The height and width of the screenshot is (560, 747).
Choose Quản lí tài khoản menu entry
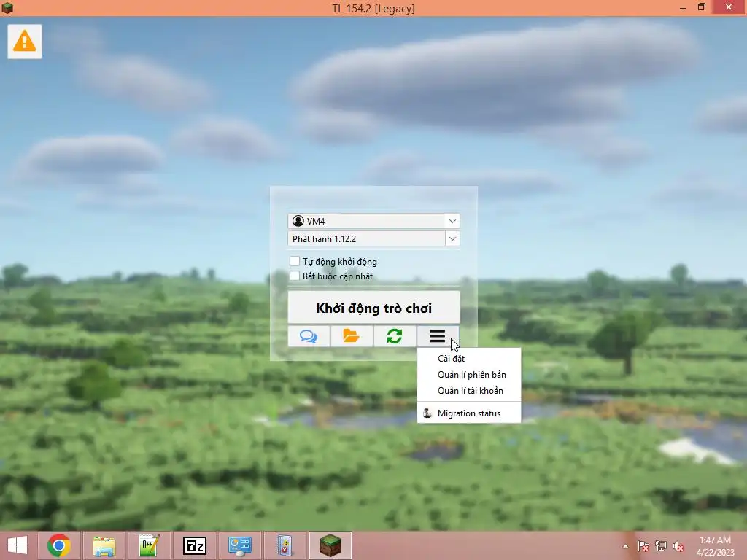tap(469, 391)
